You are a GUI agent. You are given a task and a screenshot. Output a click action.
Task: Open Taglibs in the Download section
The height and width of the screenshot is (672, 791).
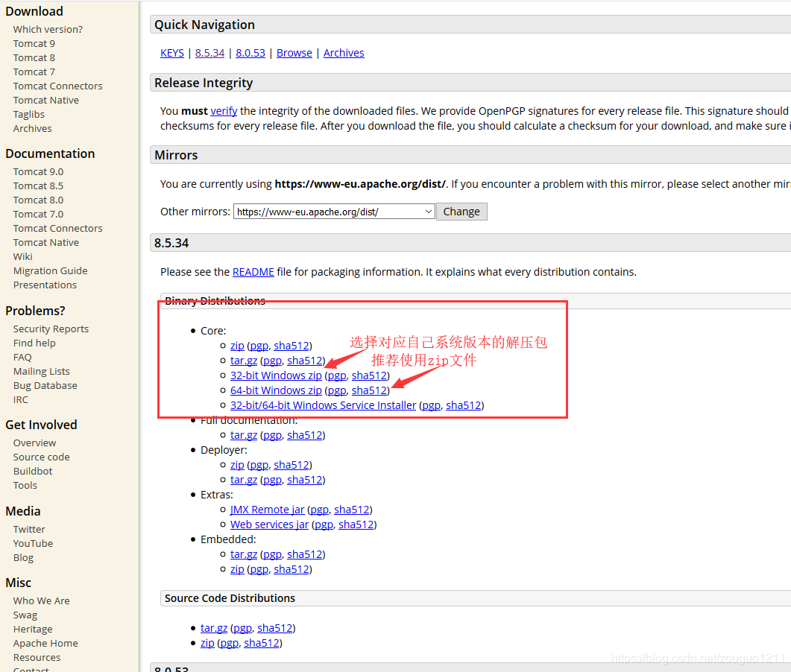29,115
